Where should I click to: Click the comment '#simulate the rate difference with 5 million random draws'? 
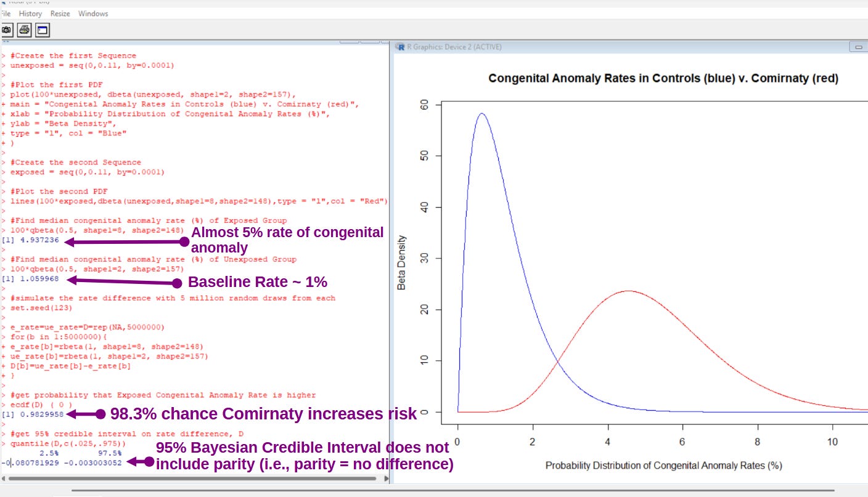(x=173, y=298)
